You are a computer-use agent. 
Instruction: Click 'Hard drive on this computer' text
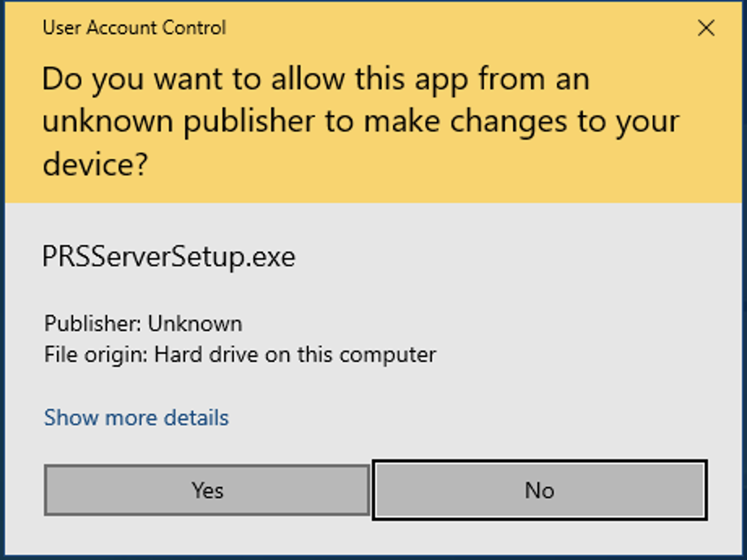295,355
